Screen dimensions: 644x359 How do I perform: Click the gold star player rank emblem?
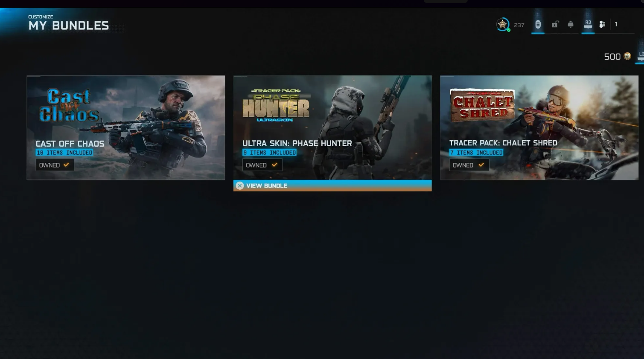point(503,25)
